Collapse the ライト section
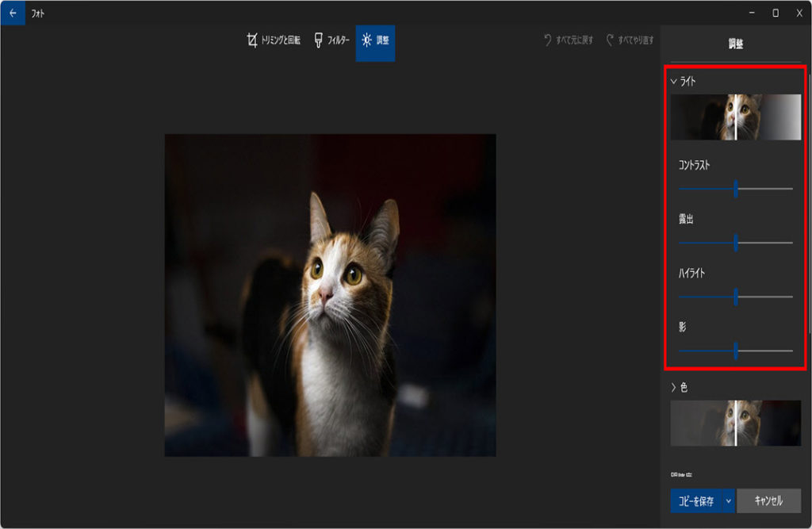Image resolution: width=812 pixels, height=529 pixels. point(674,81)
